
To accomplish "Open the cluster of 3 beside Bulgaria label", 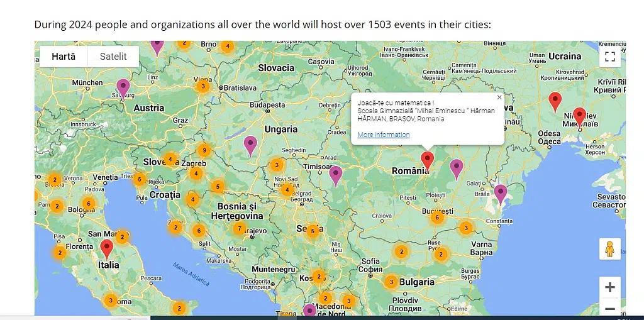I will coord(391,282).
